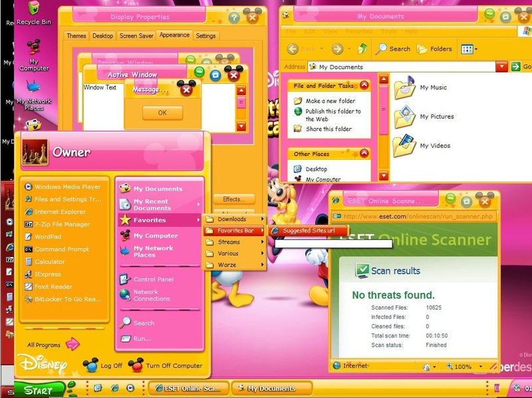This screenshot has height=398, width=532.
Task: Switch to the Themes tab
Action: pos(76,36)
